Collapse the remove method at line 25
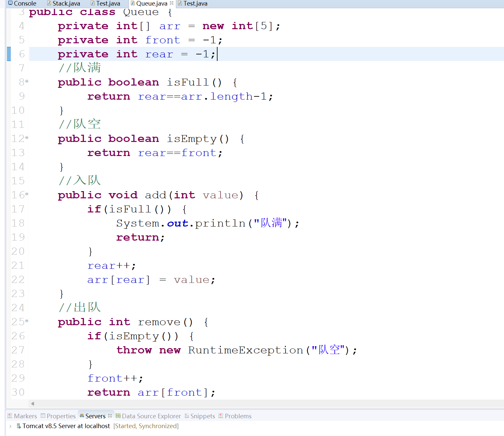Image resolution: width=504 pixels, height=436 pixels. click(27, 321)
